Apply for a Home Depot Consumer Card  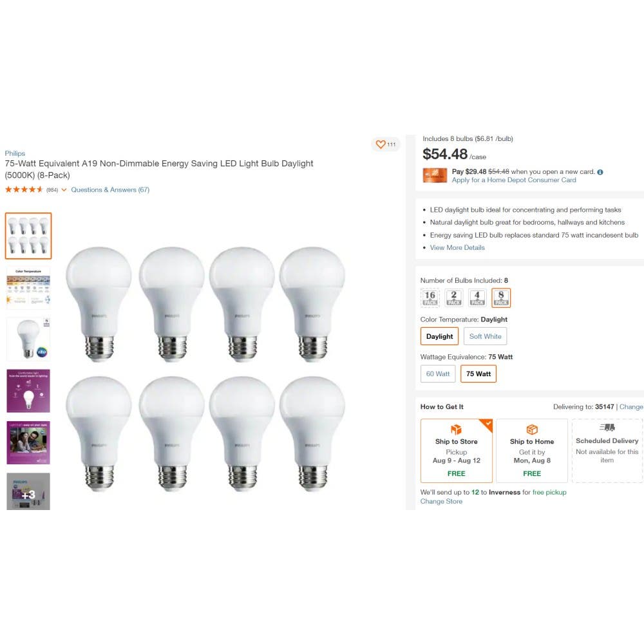pos(514,180)
